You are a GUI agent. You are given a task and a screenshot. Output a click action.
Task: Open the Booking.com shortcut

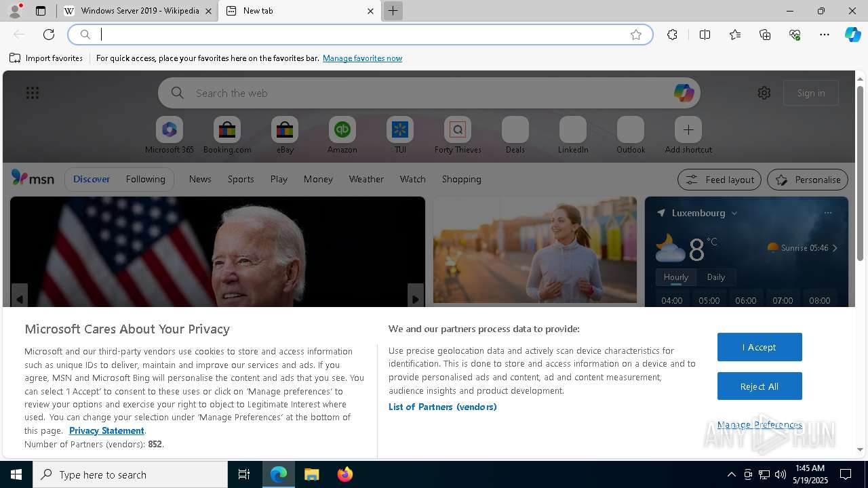coord(227,136)
